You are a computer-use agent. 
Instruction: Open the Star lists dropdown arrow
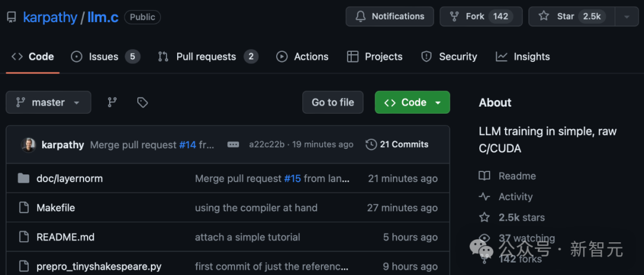(x=627, y=17)
